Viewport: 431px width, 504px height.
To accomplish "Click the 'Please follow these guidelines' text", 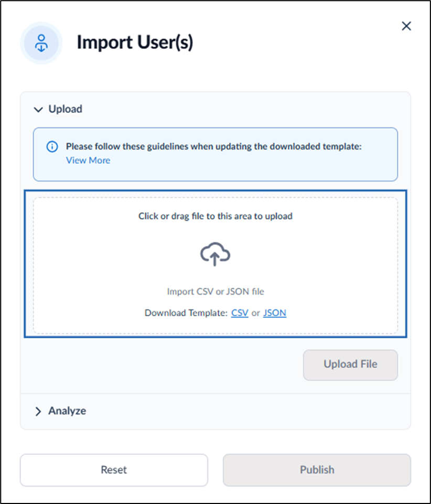I will tap(214, 146).
